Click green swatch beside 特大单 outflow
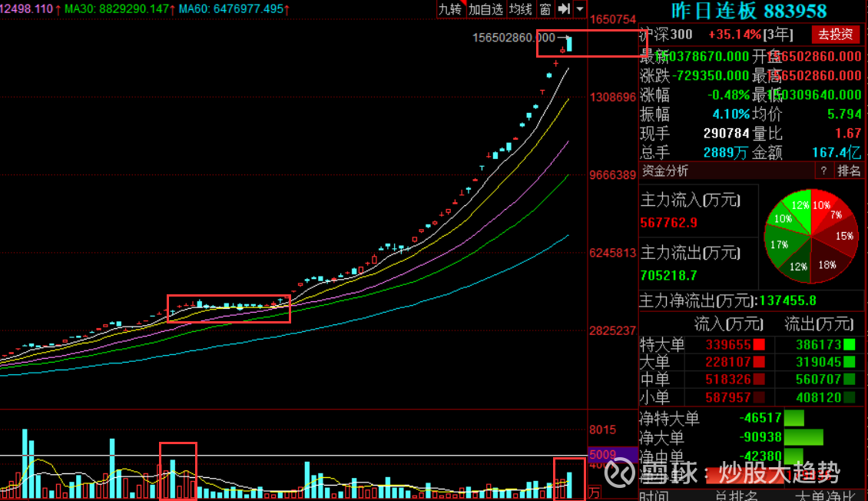The width and height of the screenshot is (868, 501). pos(849,345)
